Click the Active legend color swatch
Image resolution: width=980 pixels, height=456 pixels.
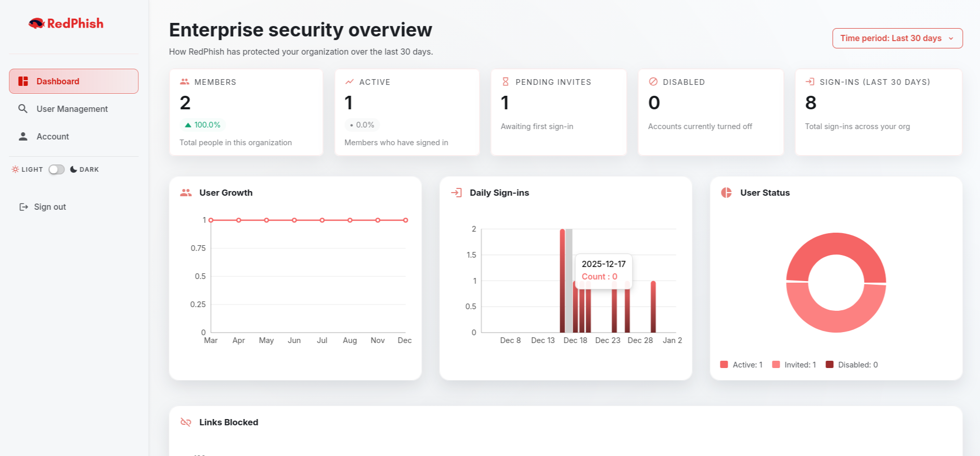[x=724, y=365]
